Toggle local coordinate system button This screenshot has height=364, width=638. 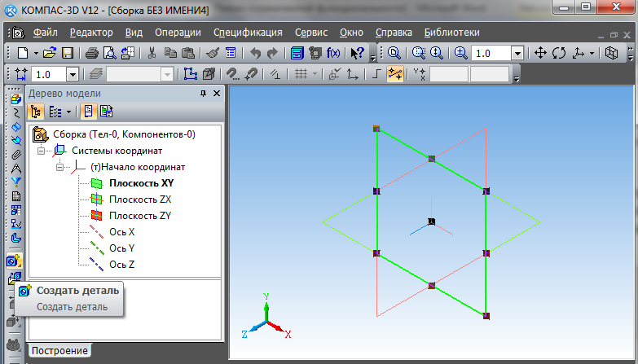tap(352, 74)
